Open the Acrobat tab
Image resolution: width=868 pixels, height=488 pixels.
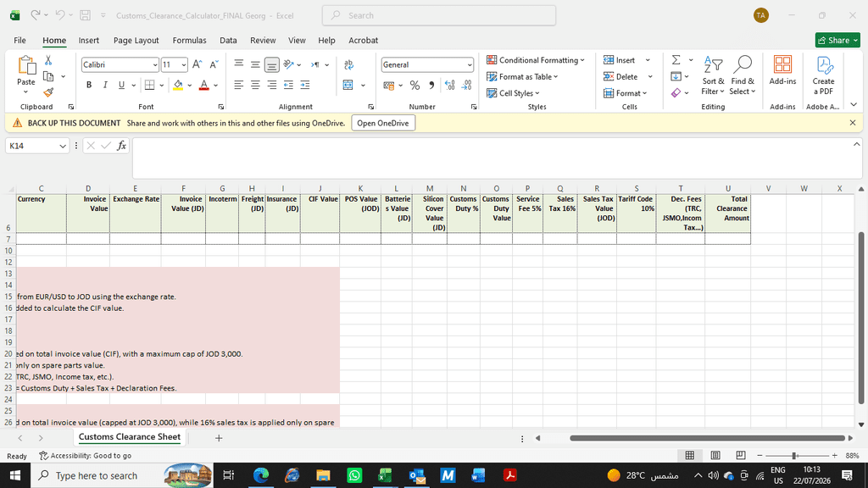(363, 41)
